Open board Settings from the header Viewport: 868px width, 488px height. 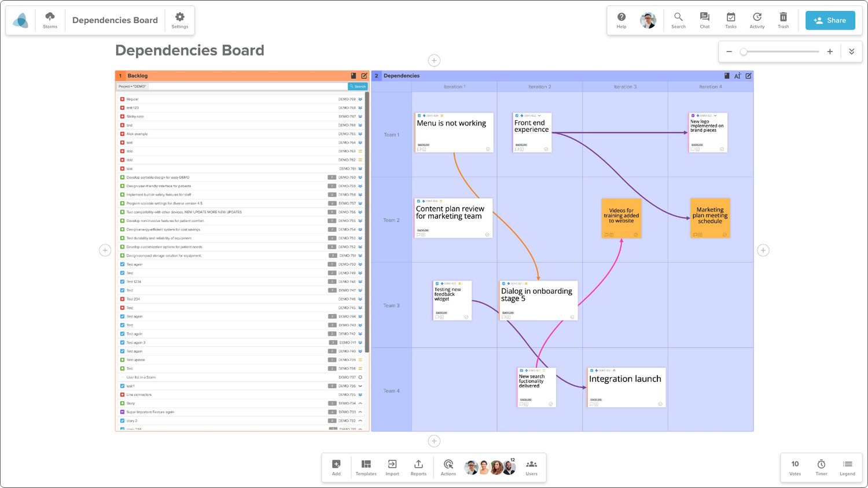pos(179,20)
